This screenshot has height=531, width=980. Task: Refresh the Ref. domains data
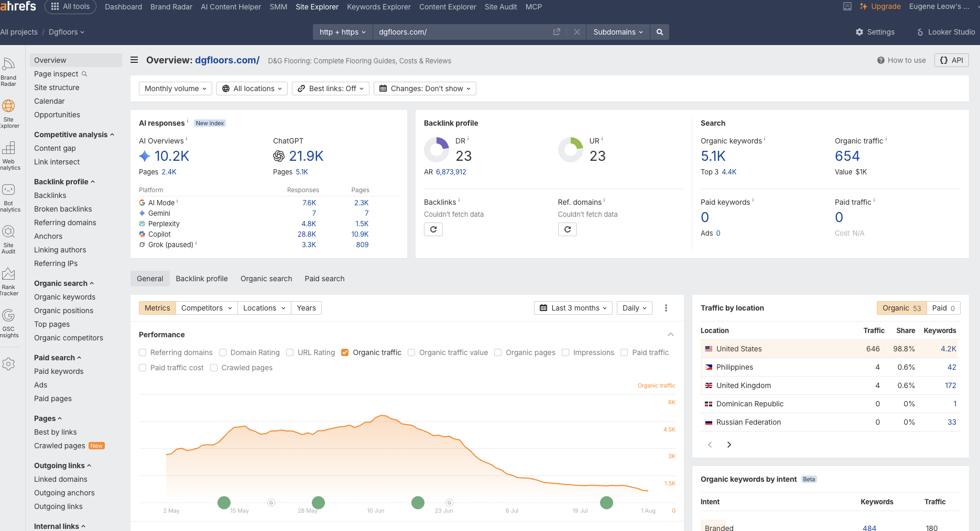coord(568,229)
